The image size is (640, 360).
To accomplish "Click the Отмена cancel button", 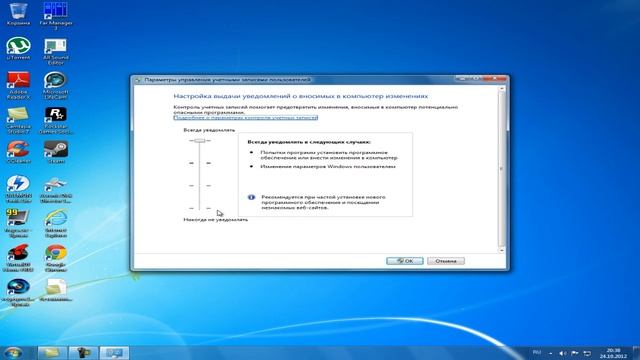I will pos(446,261).
